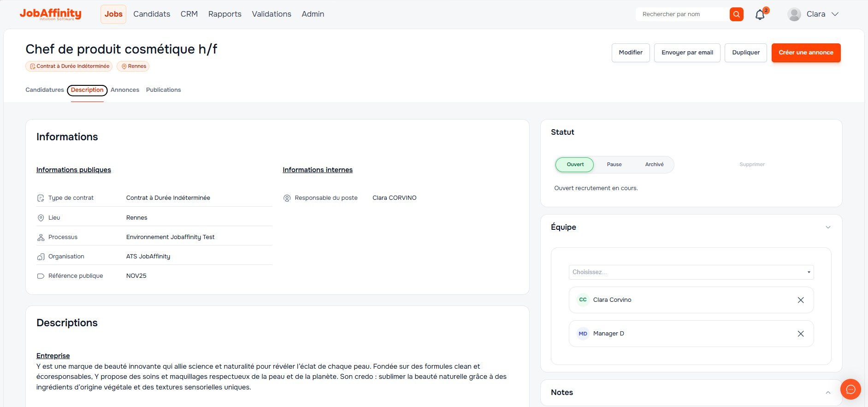Remove Manager D from the team
This screenshot has height=407, width=868.
801,334
